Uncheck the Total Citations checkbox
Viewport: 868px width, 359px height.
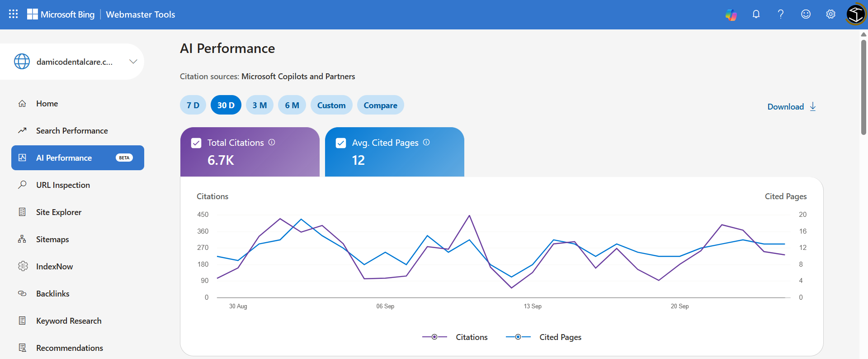coord(196,143)
